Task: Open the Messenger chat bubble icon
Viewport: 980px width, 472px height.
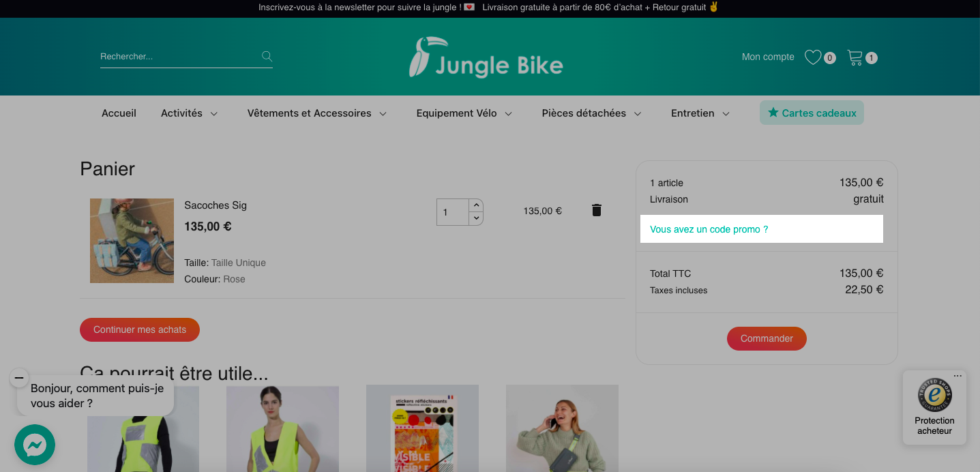Action: pyautogui.click(x=35, y=445)
